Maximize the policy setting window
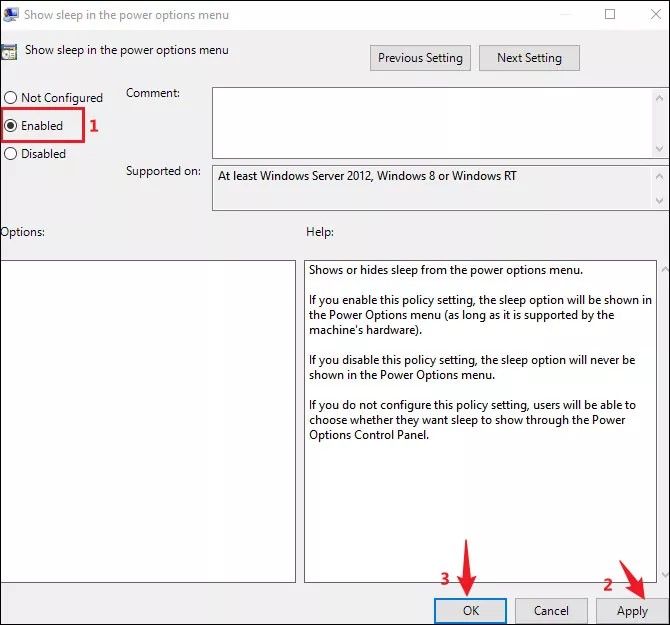Screen dimensions: 670x625 [610, 15]
